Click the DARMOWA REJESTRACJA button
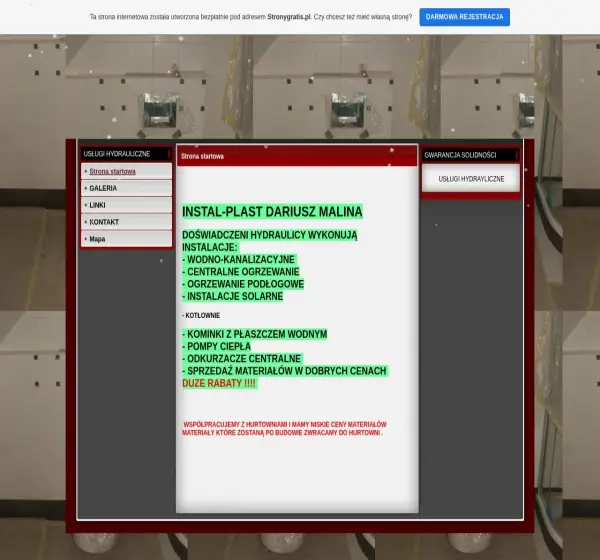Image resolution: width=600 pixels, height=560 pixels. 464,17
